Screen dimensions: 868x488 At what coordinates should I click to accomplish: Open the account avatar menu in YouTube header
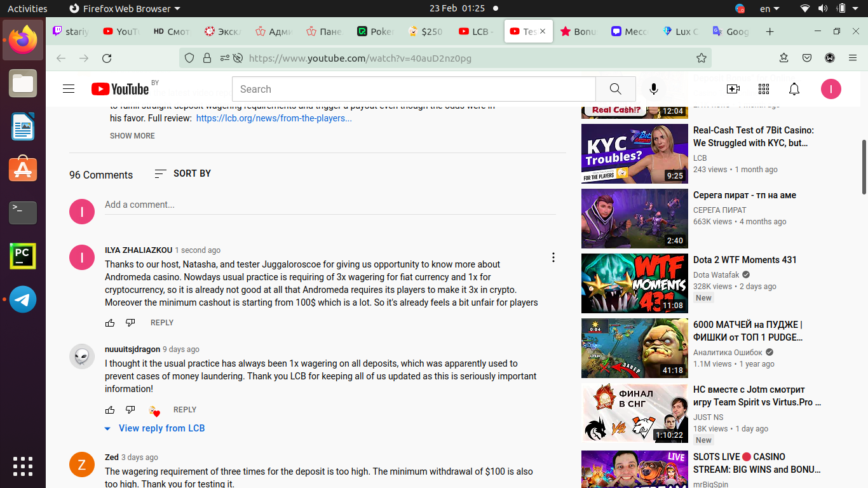pyautogui.click(x=831, y=89)
